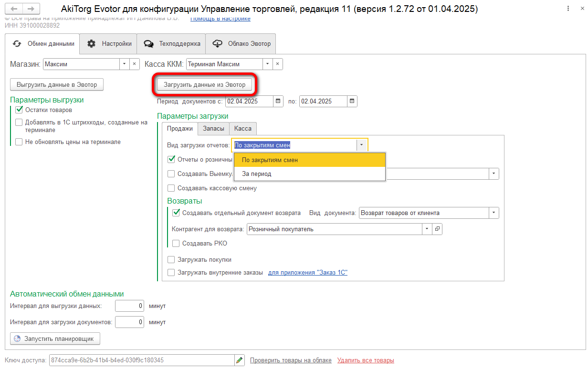Expand the Касса ККМ dropdown arrow
Viewport: 588px width, 369px height.
point(268,64)
